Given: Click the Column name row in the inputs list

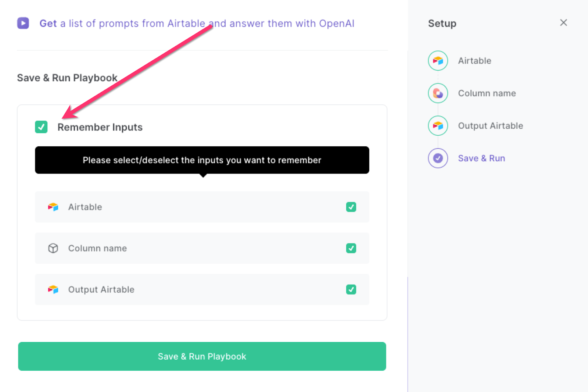Looking at the screenshot, I should [202, 248].
